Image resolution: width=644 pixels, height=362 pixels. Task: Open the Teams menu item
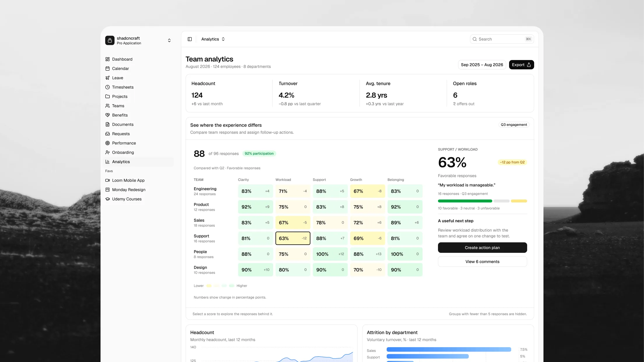139,106
